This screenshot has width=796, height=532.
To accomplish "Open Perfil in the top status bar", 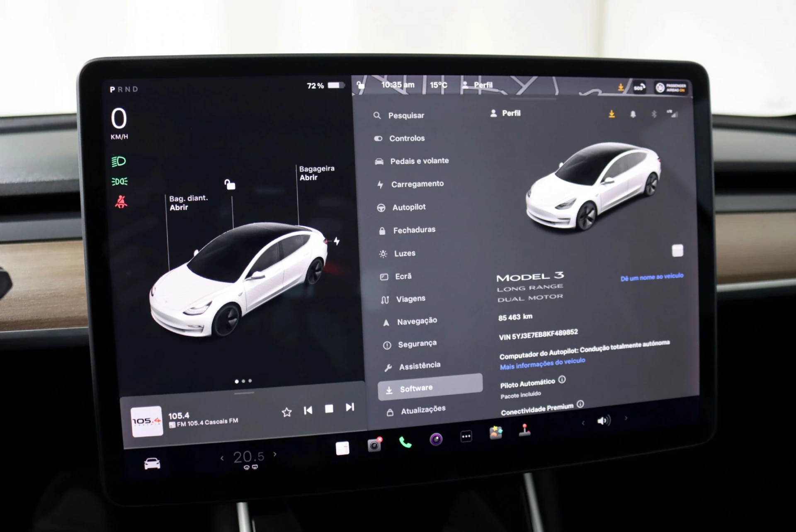I will tap(478, 85).
